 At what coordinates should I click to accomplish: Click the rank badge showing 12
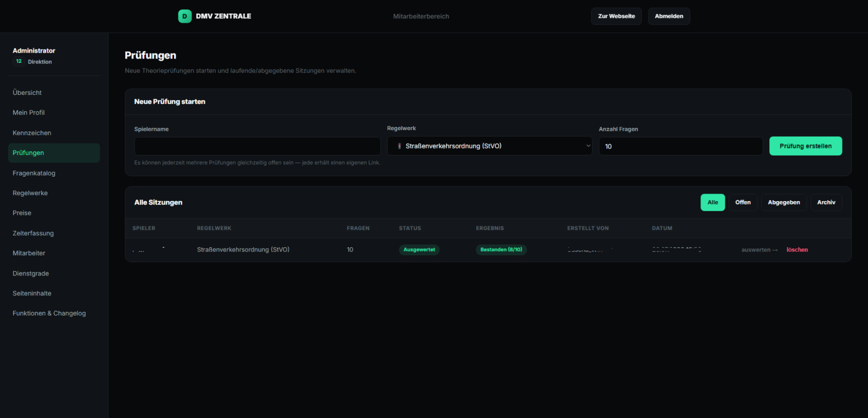tap(19, 61)
